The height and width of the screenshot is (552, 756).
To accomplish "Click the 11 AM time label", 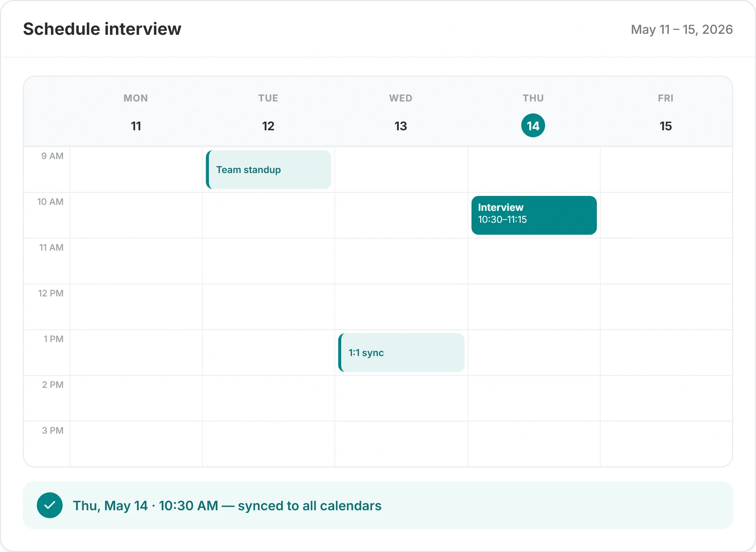I will pos(51,248).
